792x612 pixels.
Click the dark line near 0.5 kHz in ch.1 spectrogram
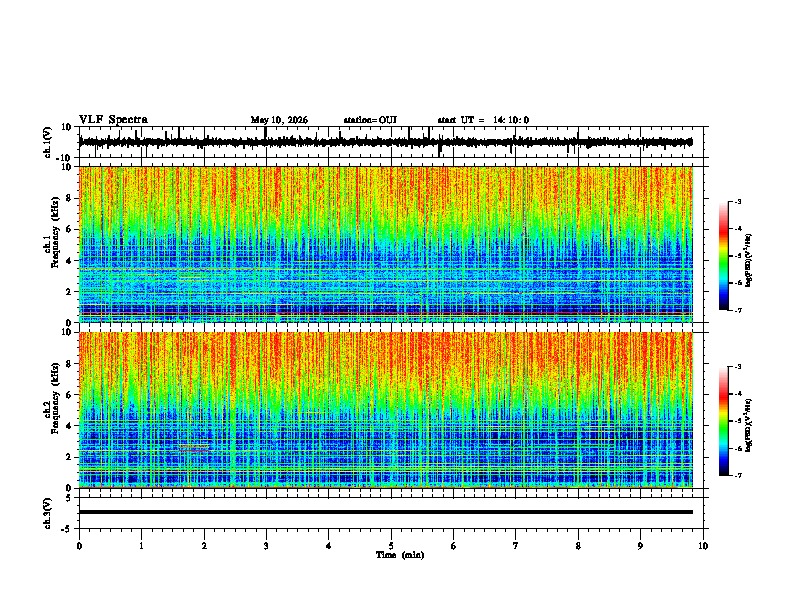tap(385, 314)
